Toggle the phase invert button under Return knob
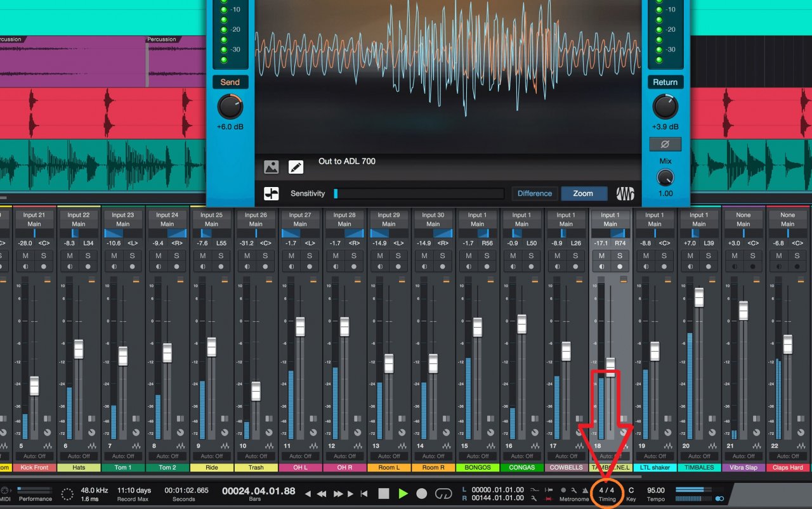This screenshot has height=509, width=812. 665,144
